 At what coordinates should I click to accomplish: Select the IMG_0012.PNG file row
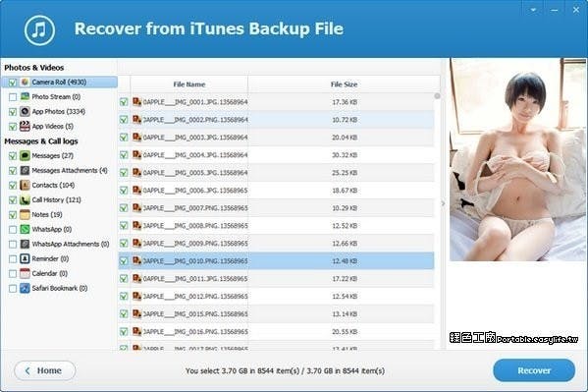277,296
